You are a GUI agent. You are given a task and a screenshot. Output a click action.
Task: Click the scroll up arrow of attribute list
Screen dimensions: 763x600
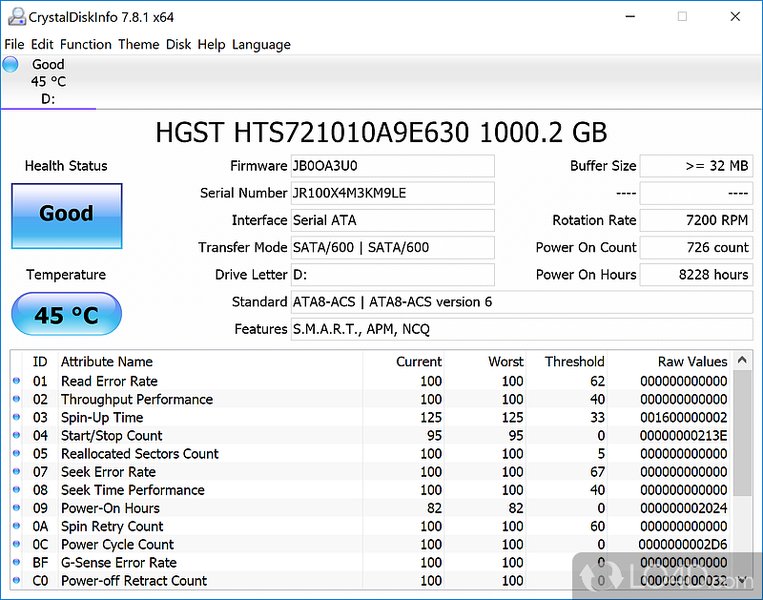(742, 360)
